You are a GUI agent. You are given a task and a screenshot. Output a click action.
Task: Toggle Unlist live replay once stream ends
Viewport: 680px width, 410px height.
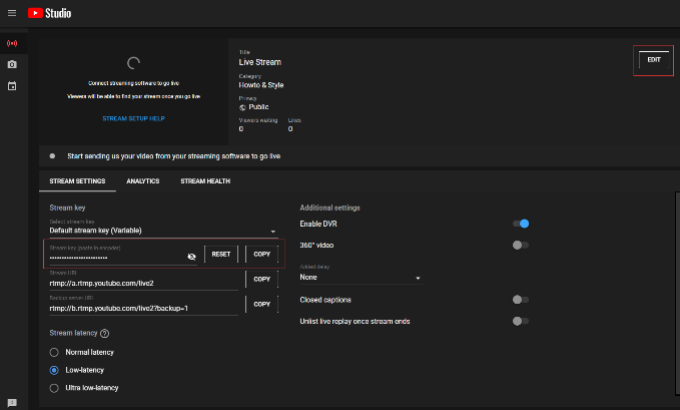pos(519,321)
